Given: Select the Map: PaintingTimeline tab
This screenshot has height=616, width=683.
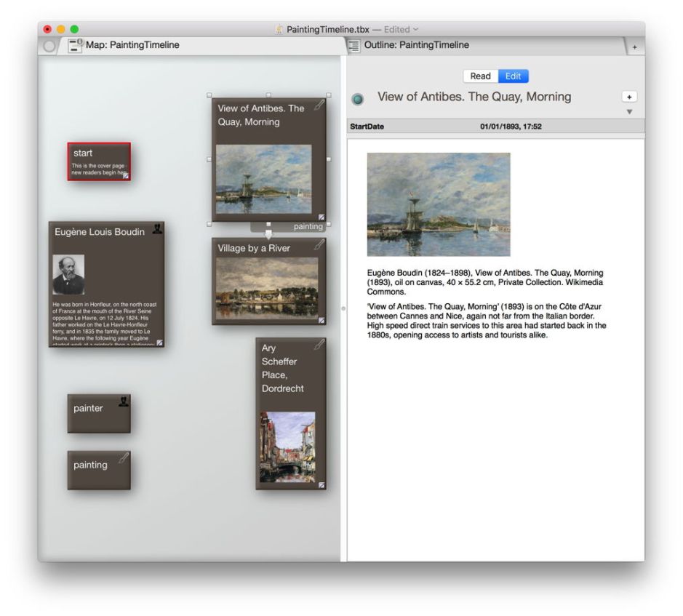Looking at the screenshot, I should (133, 45).
